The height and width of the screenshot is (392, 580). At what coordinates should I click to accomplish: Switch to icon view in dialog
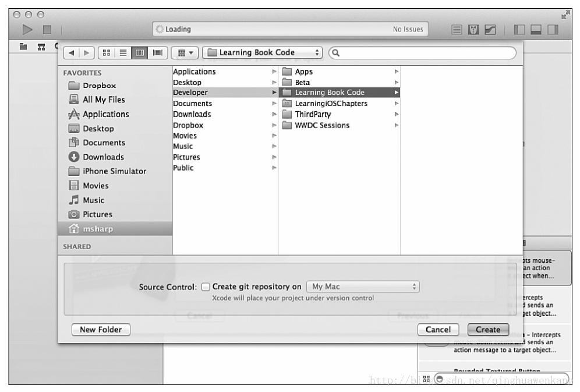coord(106,53)
